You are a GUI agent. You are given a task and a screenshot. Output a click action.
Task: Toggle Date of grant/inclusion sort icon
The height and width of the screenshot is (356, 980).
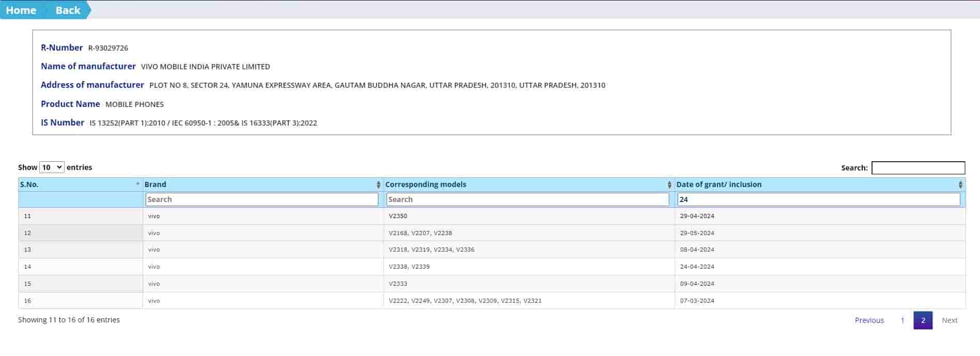coord(960,185)
